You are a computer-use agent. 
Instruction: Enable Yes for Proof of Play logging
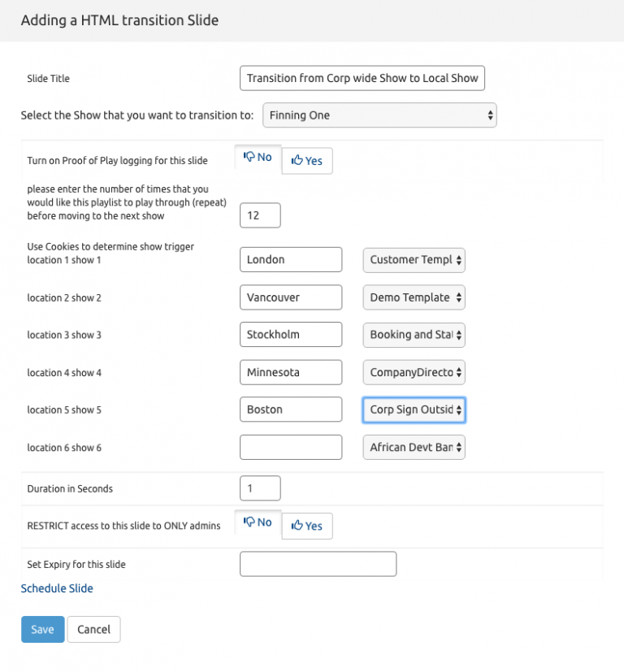[307, 161]
